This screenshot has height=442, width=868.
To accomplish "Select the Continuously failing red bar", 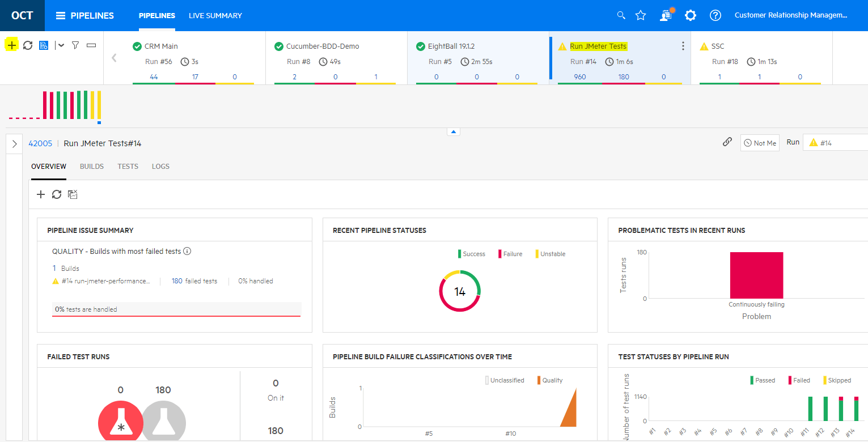I will click(x=756, y=275).
